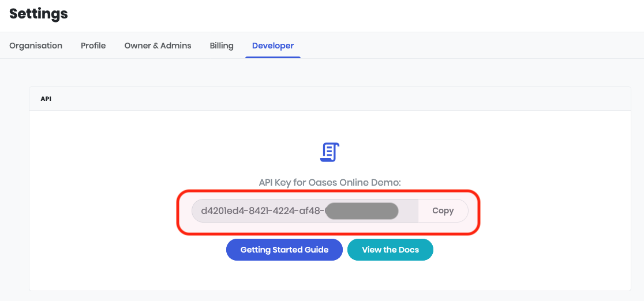Click the blue scroll document icon
Viewport: 644px width, 301px height.
tap(330, 152)
